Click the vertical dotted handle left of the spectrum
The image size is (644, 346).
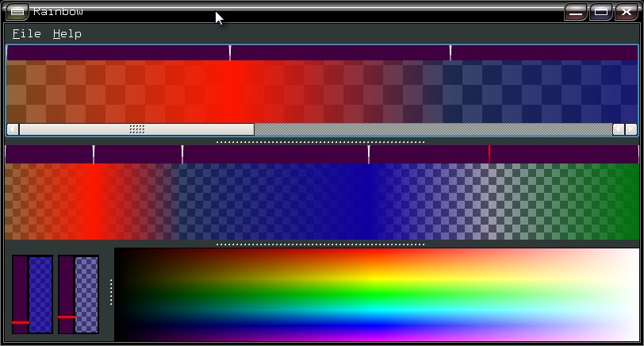pyautogui.click(x=111, y=292)
